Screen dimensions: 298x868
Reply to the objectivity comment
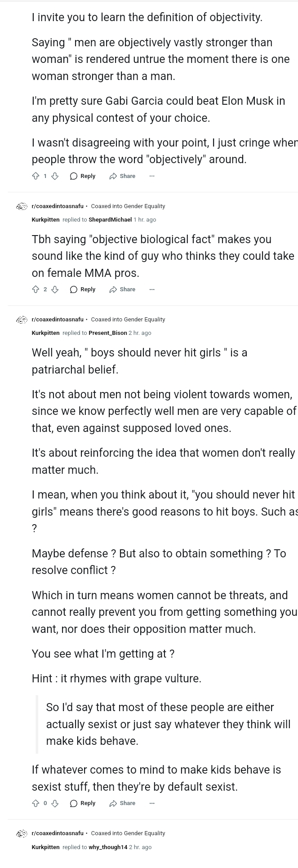tap(83, 176)
